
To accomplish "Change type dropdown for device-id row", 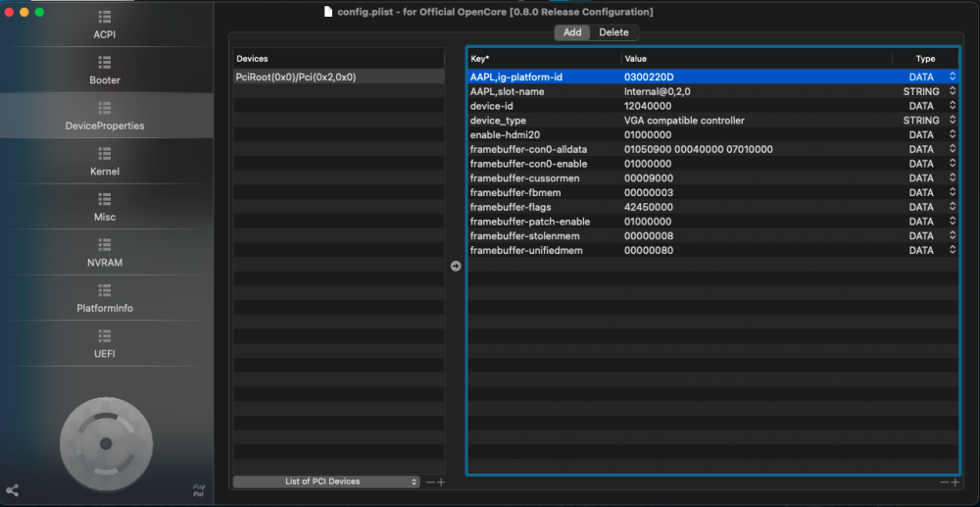I will coord(953,106).
